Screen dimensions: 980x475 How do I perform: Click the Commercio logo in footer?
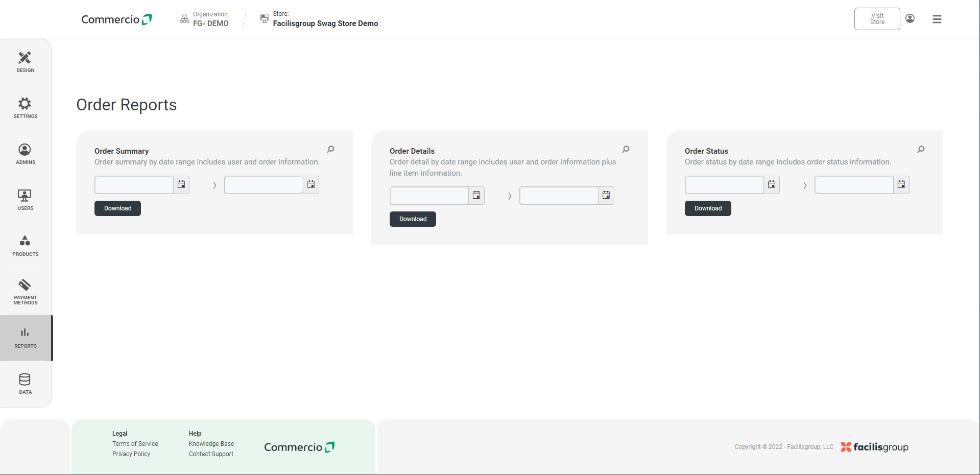(299, 447)
